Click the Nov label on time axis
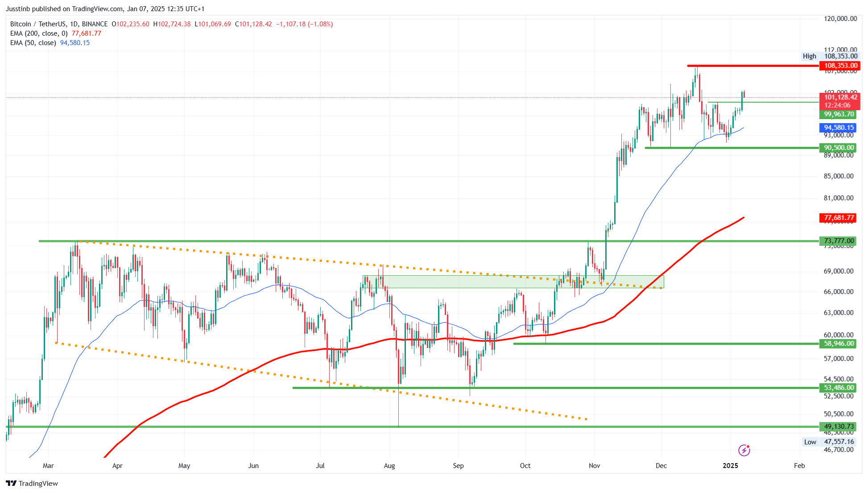 point(595,466)
